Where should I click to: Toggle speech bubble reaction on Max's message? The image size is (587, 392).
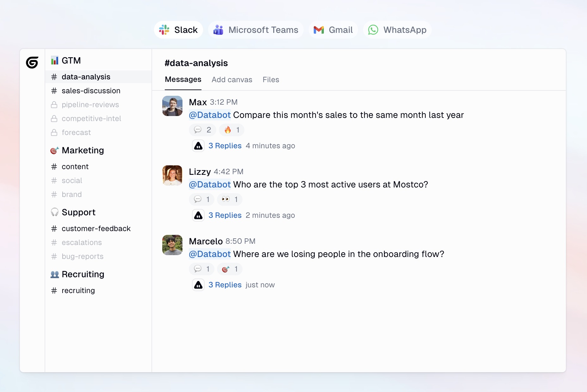pos(202,130)
